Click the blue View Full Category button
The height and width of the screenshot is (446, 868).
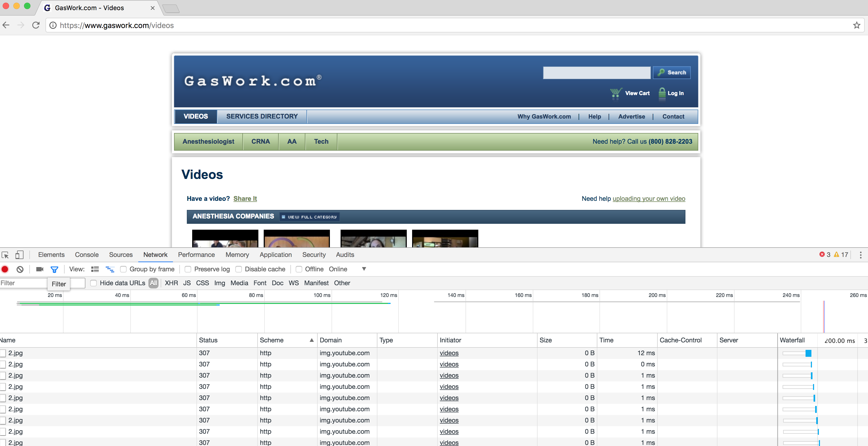[x=309, y=217]
